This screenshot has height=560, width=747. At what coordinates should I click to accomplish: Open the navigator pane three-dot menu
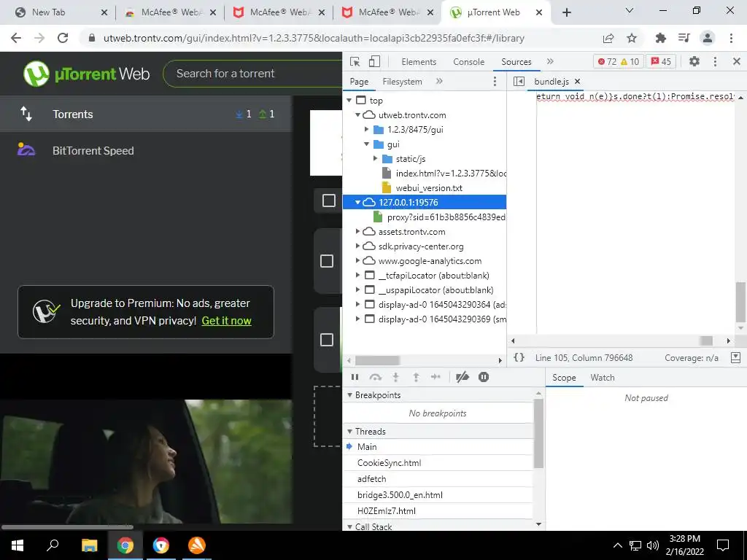tap(495, 82)
